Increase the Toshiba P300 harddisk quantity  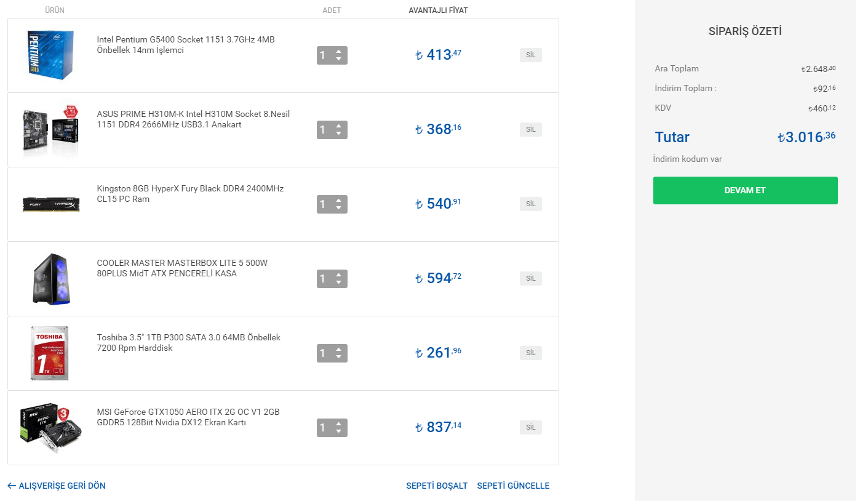tap(338, 350)
